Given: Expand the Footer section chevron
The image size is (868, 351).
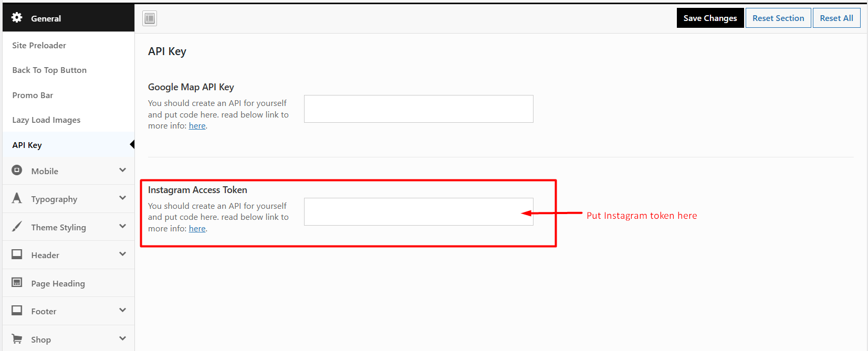Looking at the screenshot, I should [122, 310].
